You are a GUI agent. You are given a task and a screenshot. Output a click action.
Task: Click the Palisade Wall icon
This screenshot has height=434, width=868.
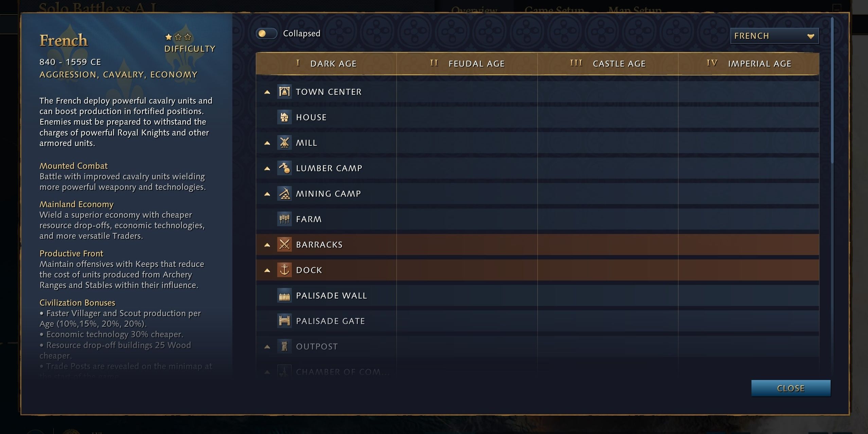pyautogui.click(x=284, y=295)
